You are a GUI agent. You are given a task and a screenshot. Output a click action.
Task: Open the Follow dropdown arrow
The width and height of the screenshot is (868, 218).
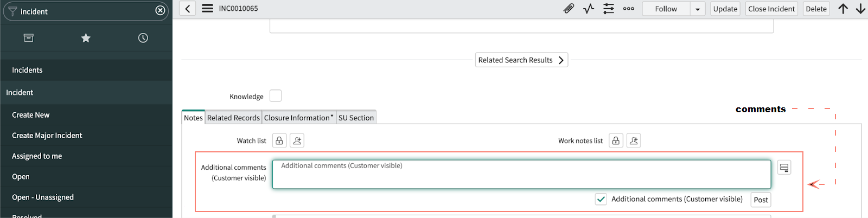click(x=698, y=9)
